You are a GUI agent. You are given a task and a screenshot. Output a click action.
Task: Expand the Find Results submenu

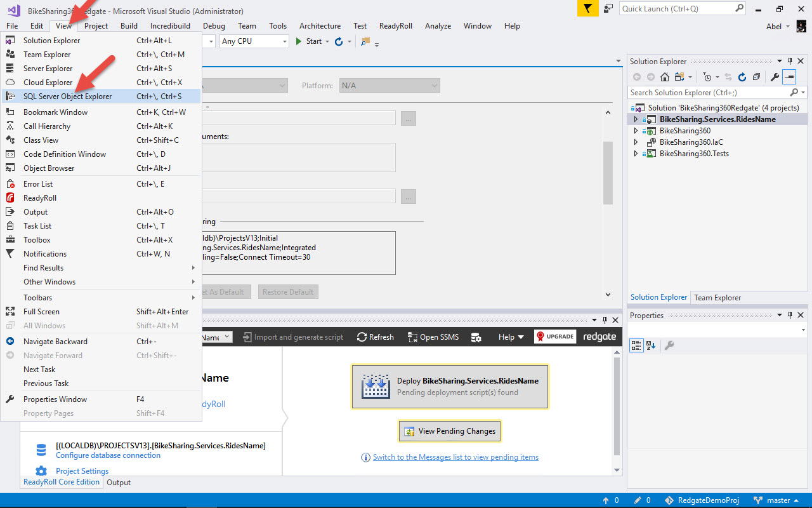[101, 268]
